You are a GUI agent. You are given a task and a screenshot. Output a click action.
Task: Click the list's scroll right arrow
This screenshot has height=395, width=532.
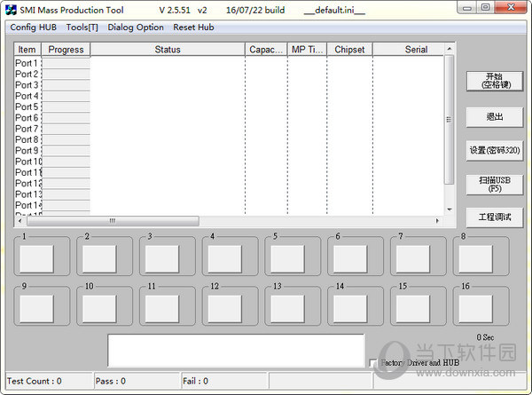[x=437, y=221]
